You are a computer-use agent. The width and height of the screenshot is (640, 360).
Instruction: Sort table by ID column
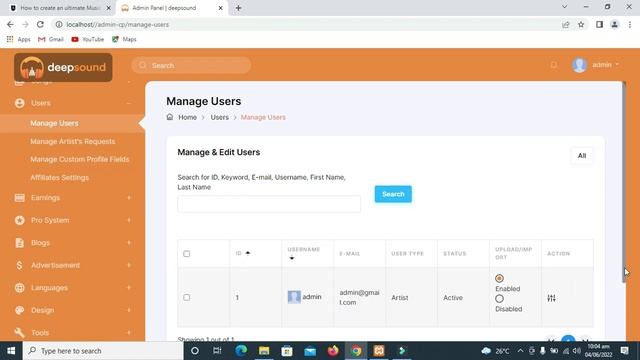(x=243, y=253)
